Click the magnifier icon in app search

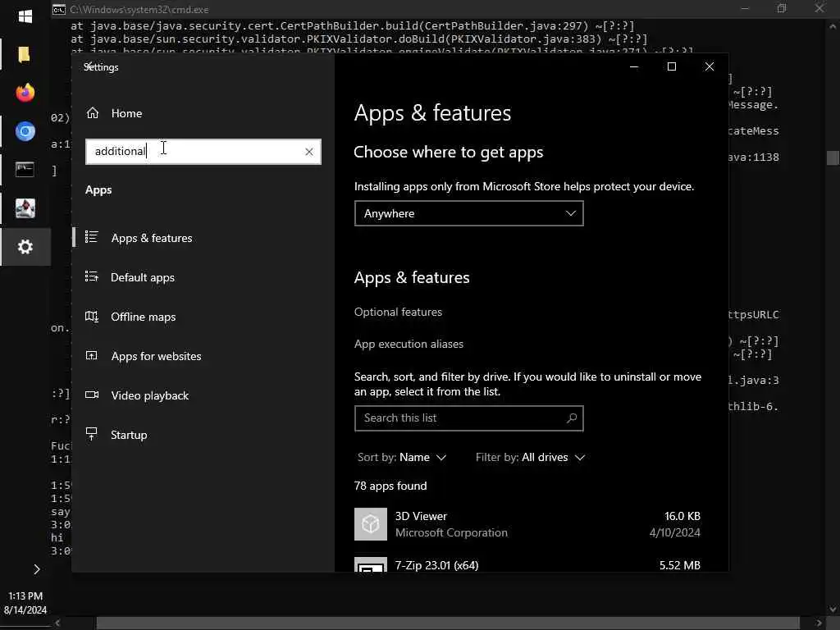tap(572, 418)
